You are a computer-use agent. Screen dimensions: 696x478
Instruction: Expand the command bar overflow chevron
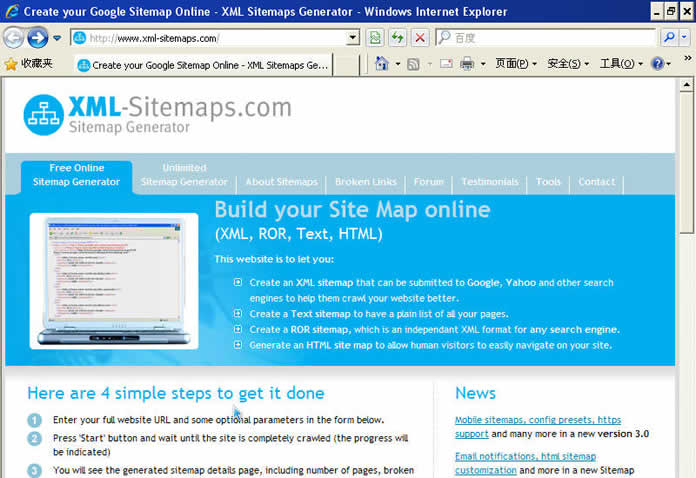tap(688, 58)
